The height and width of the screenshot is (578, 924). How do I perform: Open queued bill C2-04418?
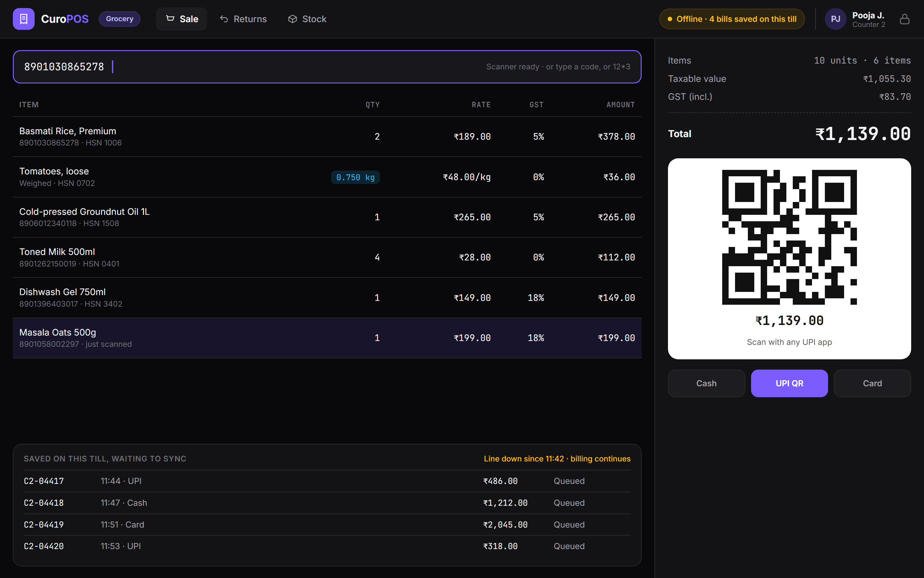(327, 503)
